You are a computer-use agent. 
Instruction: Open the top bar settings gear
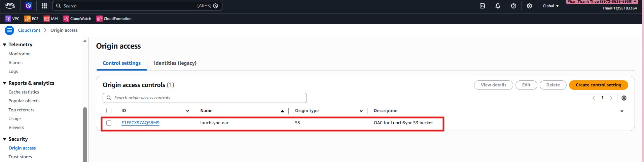click(x=529, y=6)
